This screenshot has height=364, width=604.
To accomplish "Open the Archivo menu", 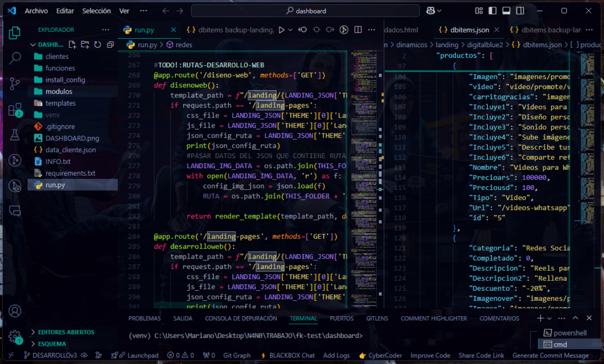I will coord(36,11).
